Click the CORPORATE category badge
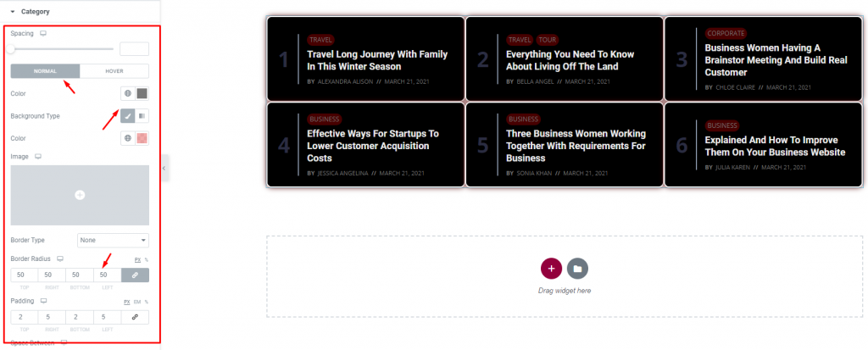868x350 pixels. tap(726, 33)
